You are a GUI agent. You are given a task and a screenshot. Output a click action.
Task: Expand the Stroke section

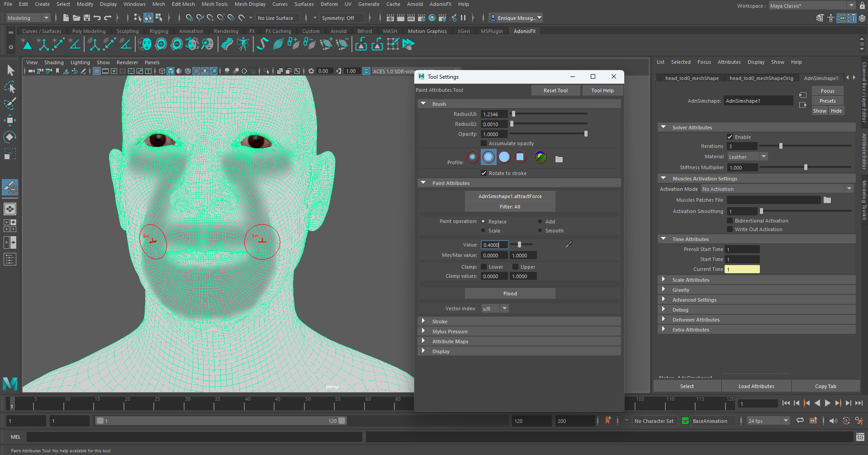tap(423, 321)
